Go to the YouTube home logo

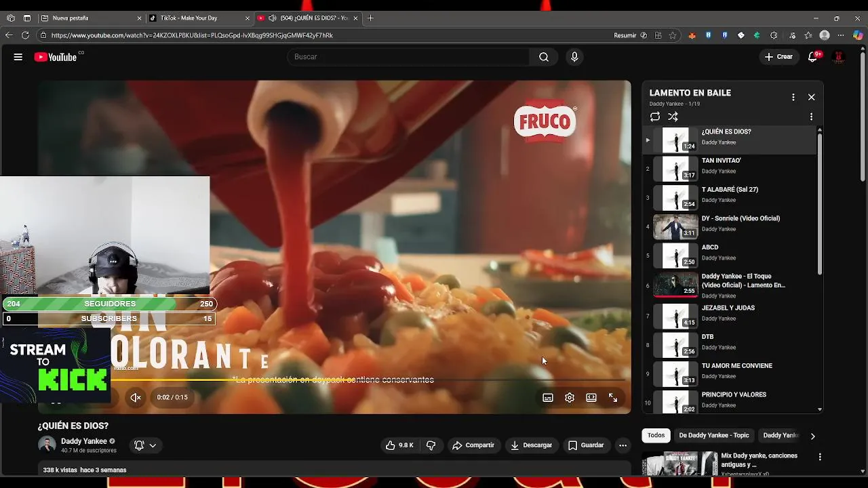pyautogui.click(x=56, y=57)
